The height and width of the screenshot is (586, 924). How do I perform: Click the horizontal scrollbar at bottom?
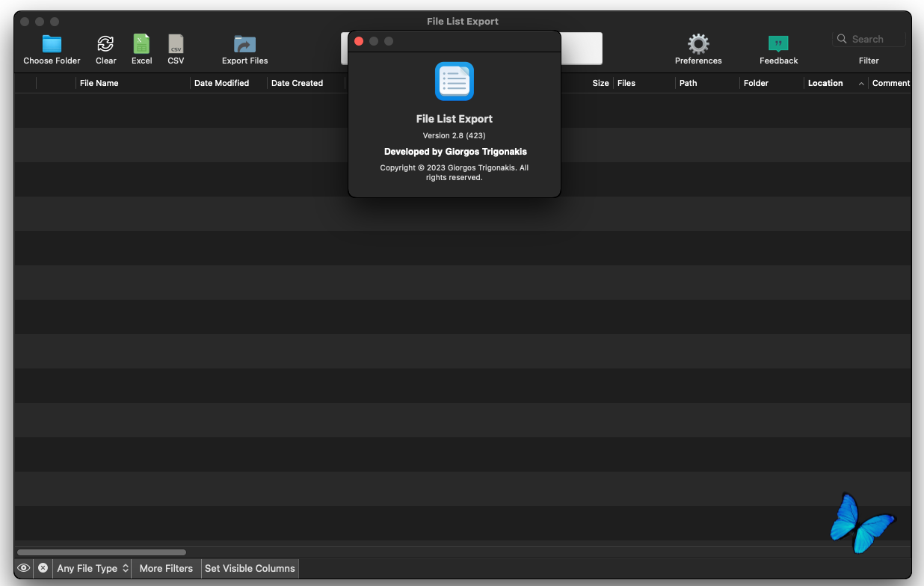coord(101,552)
